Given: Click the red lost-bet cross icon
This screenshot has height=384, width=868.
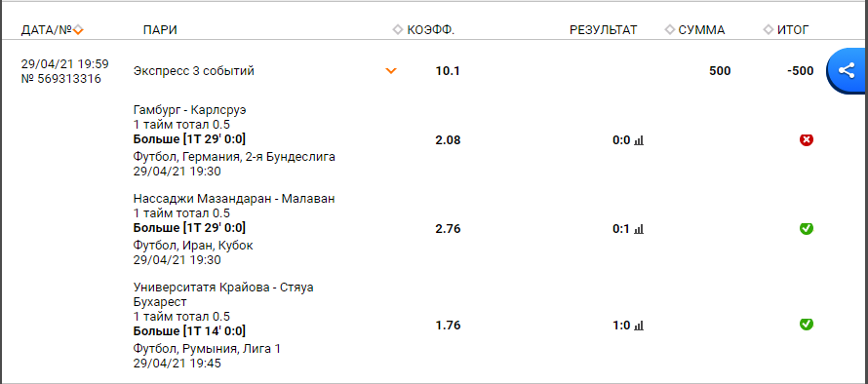Looking at the screenshot, I should click(807, 140).
